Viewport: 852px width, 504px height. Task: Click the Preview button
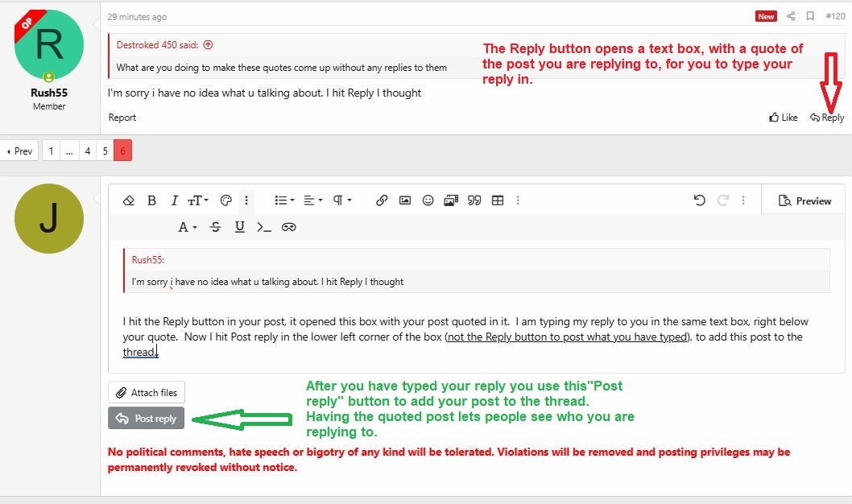(804, 200)
